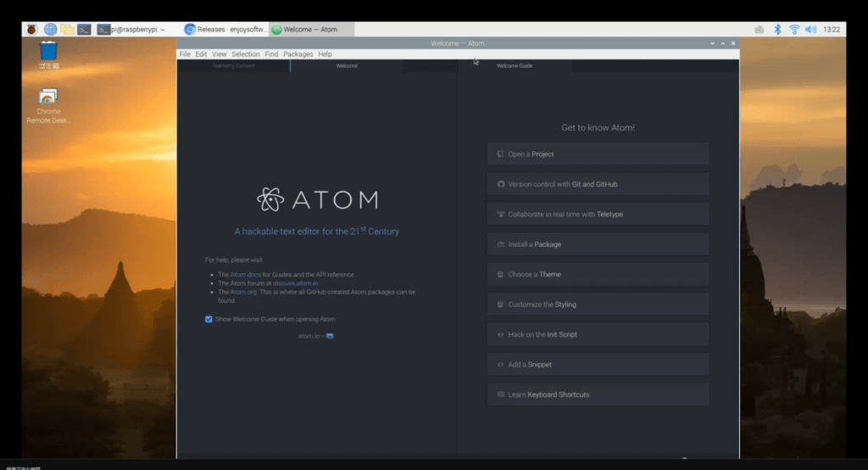This screenshot has height=470, width=868.
Task: Expand the Choose a Theme section
Action: (598, 274)
